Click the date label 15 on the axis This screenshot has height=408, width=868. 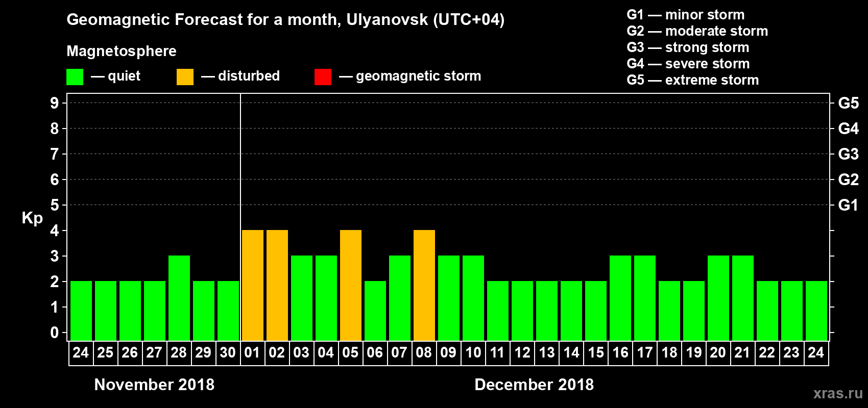pyautogui.click(x=595, y=352)
